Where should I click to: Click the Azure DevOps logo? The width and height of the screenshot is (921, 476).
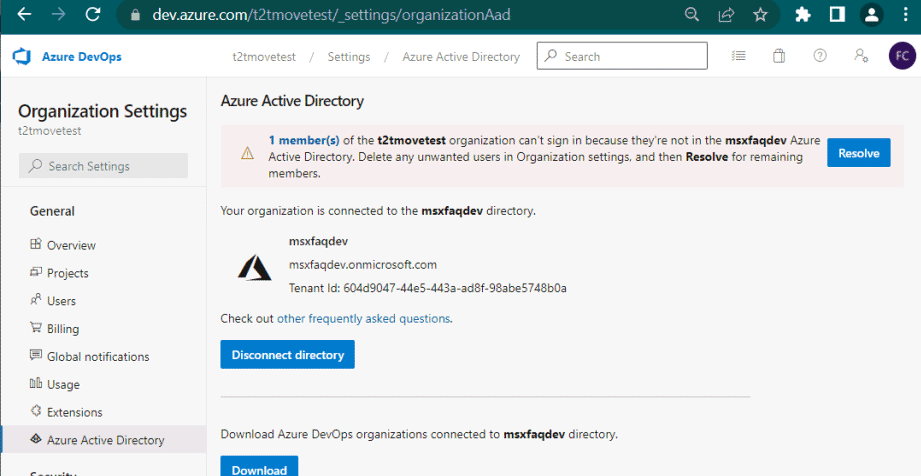[x=22, y=56]
